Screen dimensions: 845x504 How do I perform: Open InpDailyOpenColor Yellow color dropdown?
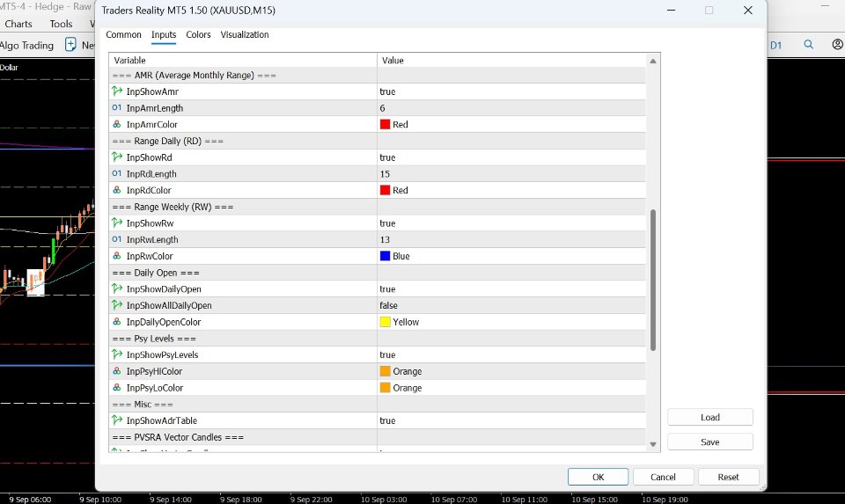511,321
